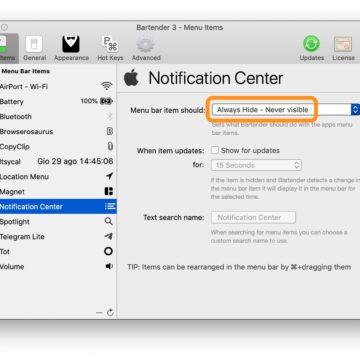360x360 pixels.
Task: Click the Volume speaker icon
Action: [109, 266]
